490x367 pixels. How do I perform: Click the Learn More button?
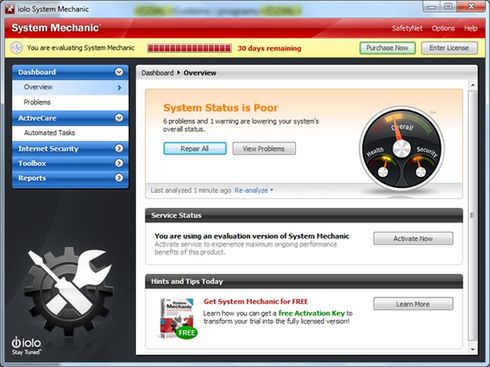tap(413, 304)
